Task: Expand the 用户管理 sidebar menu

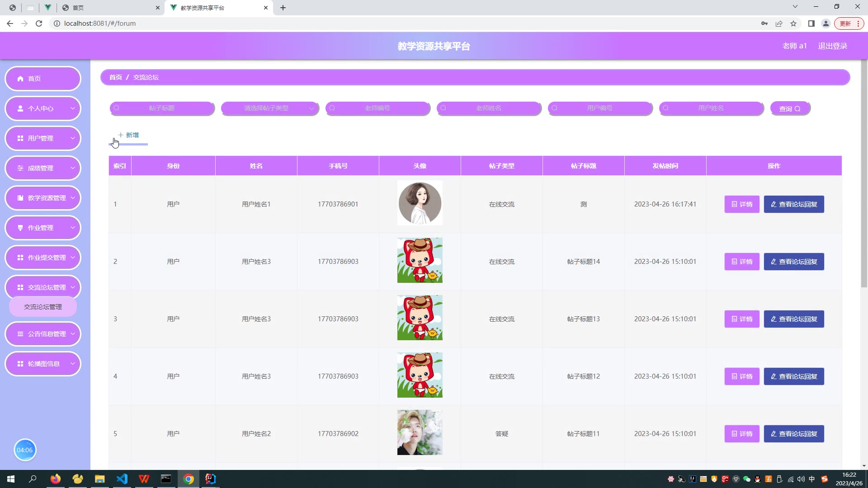Action: [43, 138]
